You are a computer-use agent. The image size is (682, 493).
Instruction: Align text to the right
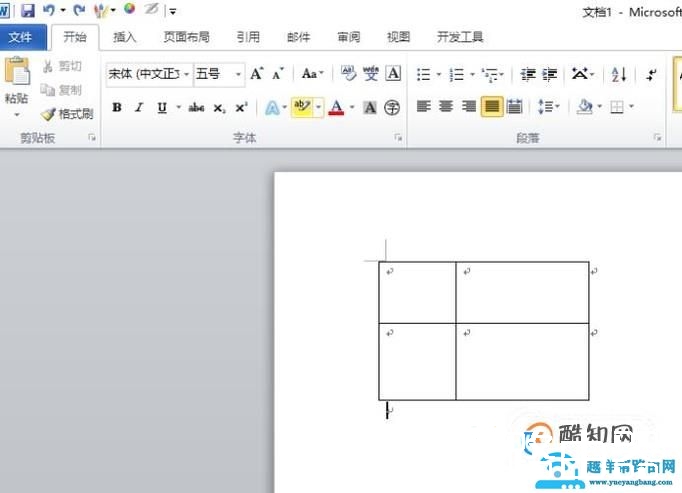pos(469,107)
